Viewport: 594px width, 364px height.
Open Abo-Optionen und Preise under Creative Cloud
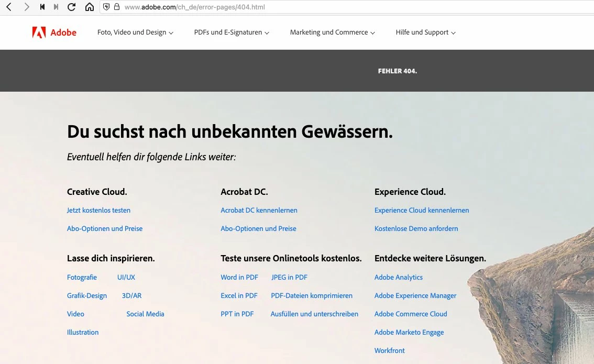pyautogui.click(x=105, y=228)
